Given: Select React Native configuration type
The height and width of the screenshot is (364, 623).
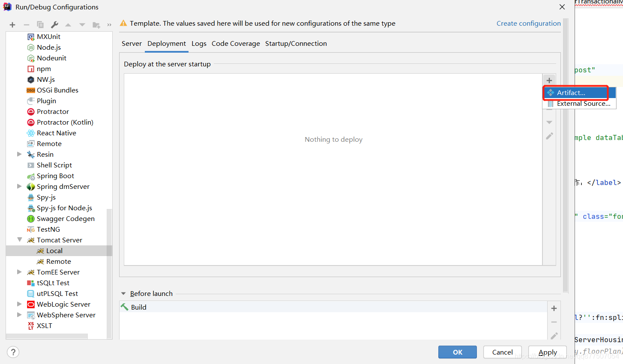Looking at the screenshot, I should [x=57, y=133].
